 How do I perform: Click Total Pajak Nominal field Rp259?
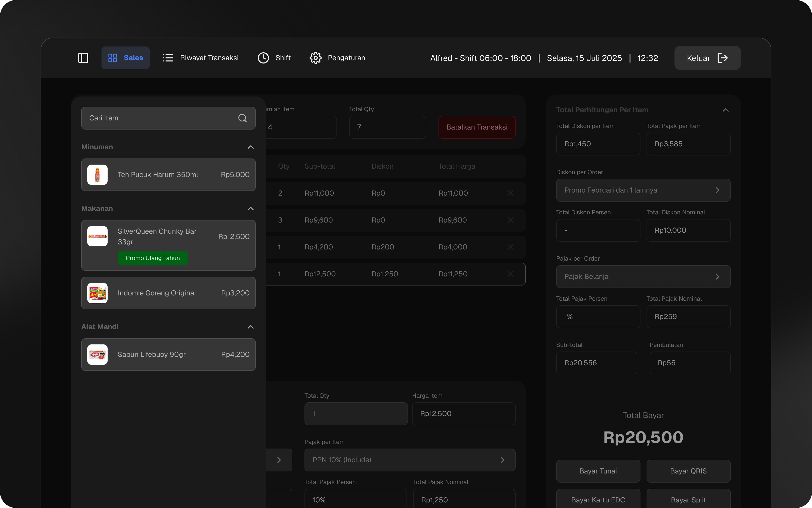(x=688, y=316)
